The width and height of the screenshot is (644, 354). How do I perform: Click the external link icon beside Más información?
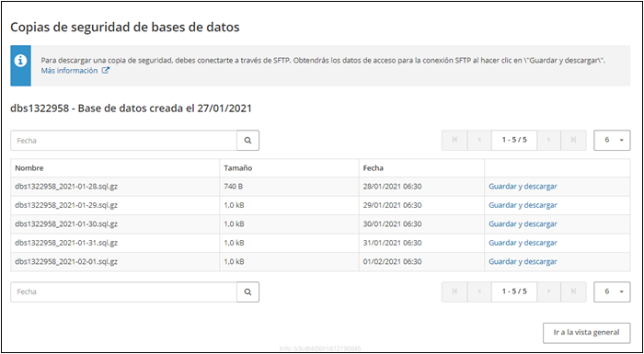[x=106, y=71]
